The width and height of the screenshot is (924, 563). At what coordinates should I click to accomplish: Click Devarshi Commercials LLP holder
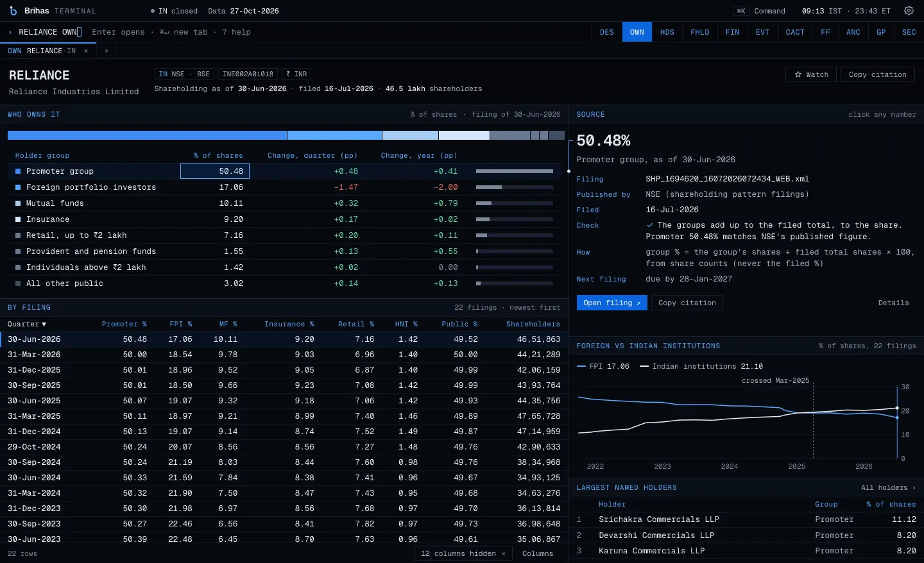(656, 535)
